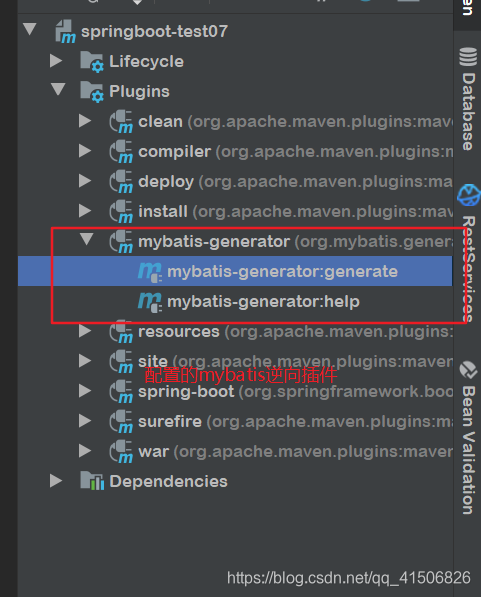The image size is (481, 597).
Task: Select the install plugin row
Action: [x=236, y=212]
